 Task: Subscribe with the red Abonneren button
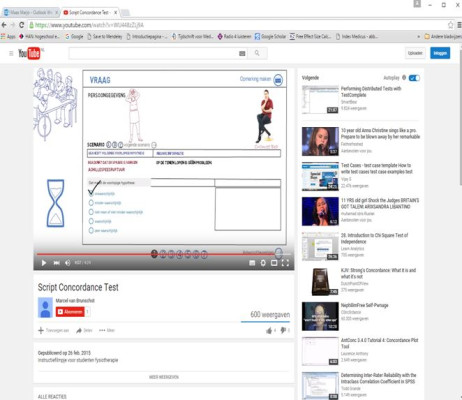point(70,312)
